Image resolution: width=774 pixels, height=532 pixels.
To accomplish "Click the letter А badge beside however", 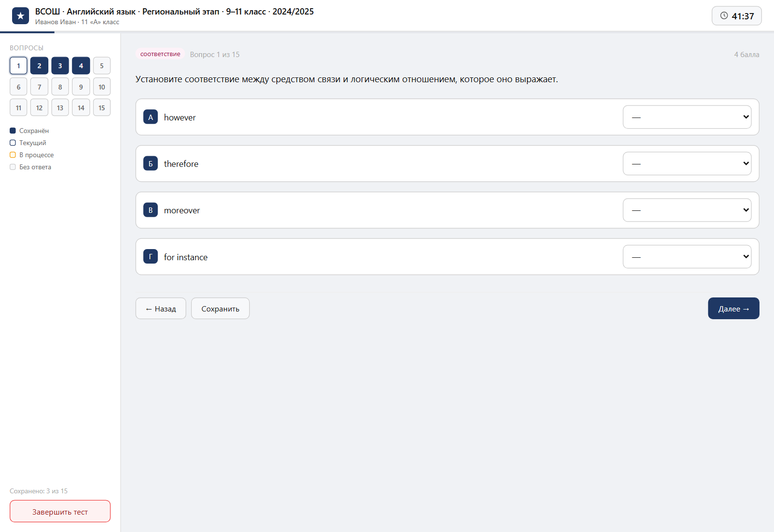I will (x=150, y=117).
